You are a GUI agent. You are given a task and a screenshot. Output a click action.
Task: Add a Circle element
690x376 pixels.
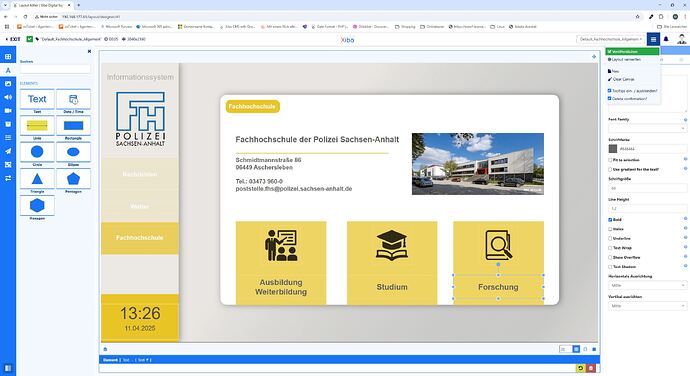point(37,152)
